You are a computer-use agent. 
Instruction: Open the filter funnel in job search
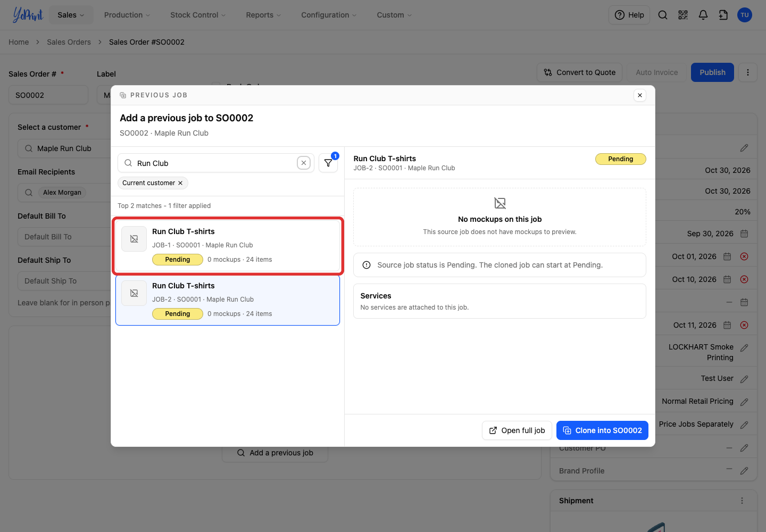coord(328,163)
